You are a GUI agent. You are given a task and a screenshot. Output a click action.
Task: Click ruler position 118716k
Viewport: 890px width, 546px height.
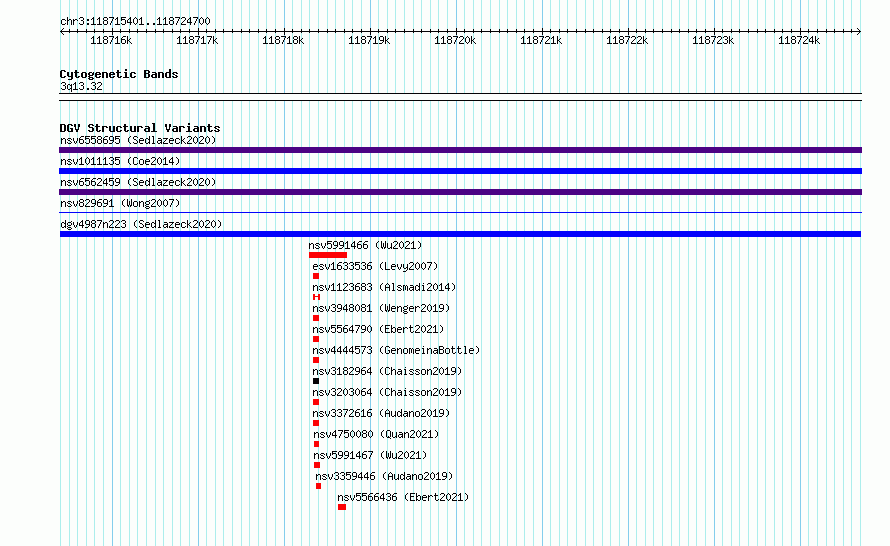(x=111, y=40)
